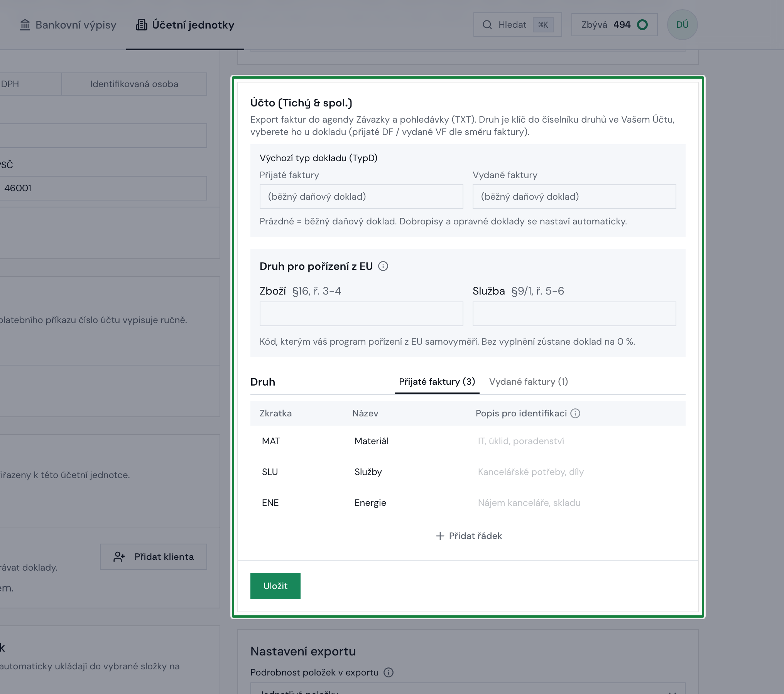Open the Účetní jednotky tab
The height and width of the screenshot is (694, 784).
point(185,25)
